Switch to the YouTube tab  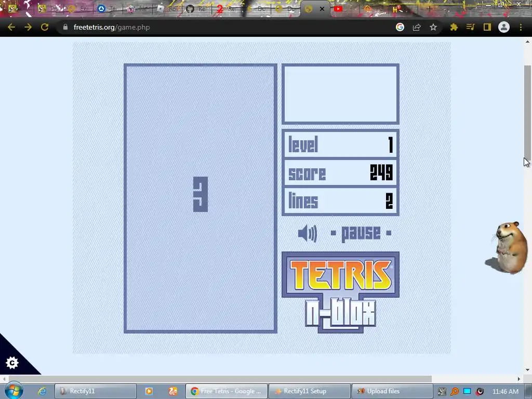coord(338,9)
